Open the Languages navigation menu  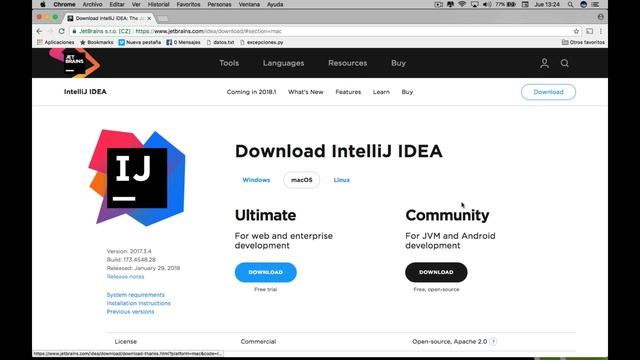click(283, 63)
